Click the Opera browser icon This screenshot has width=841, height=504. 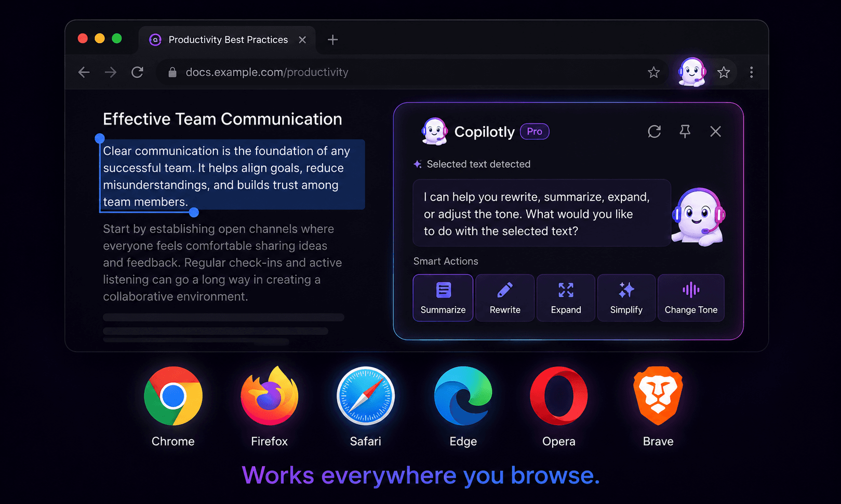559,396
